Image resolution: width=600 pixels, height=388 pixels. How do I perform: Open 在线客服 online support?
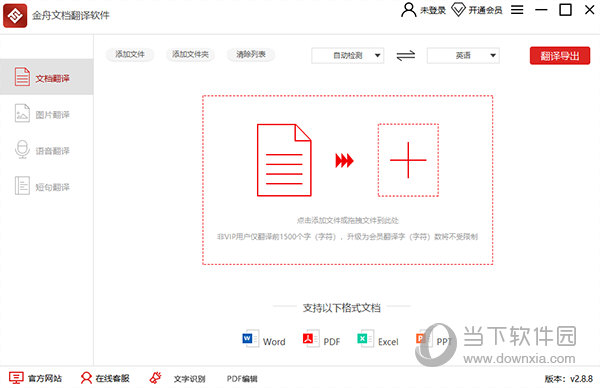112,378
